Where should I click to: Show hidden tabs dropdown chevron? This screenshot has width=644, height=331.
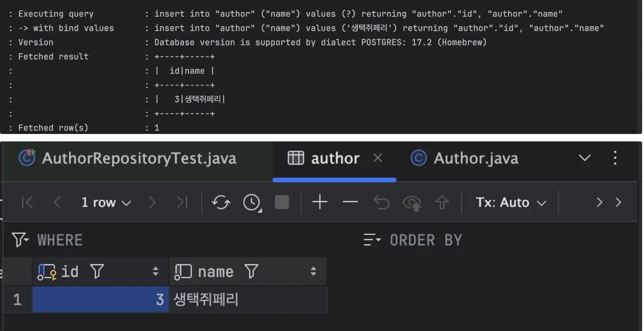585,158
